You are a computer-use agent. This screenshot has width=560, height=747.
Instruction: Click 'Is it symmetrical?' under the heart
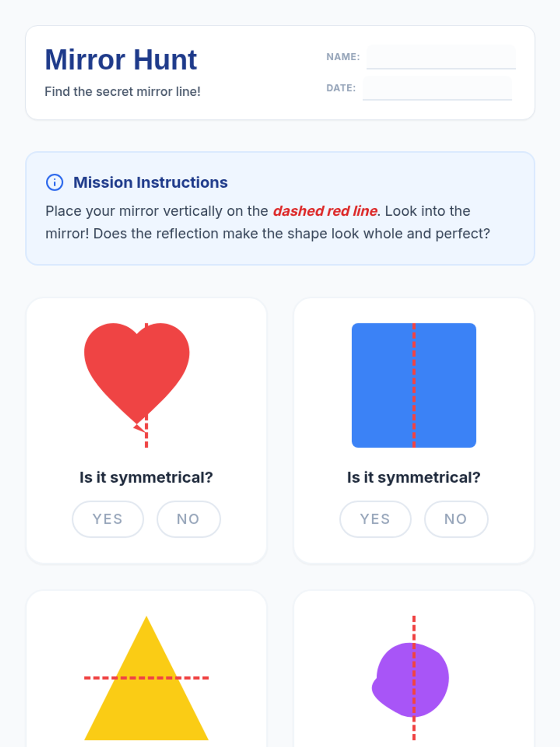146,477
